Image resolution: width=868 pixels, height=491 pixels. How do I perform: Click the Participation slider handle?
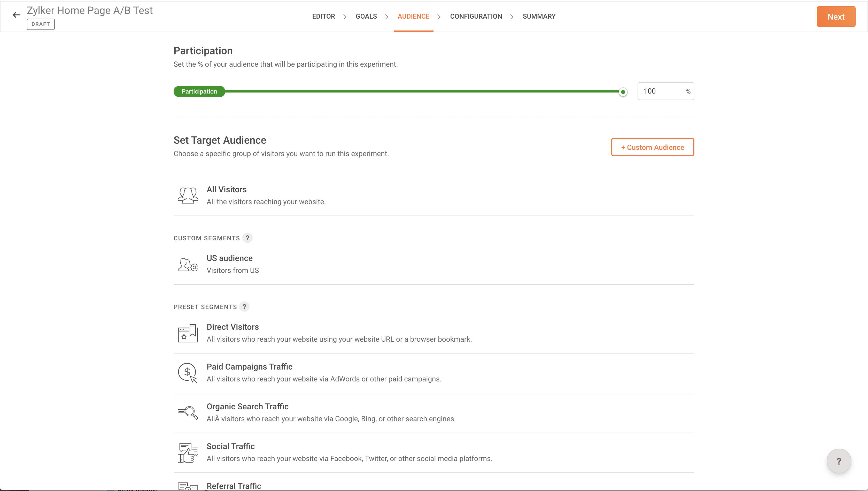click(623, 92)
